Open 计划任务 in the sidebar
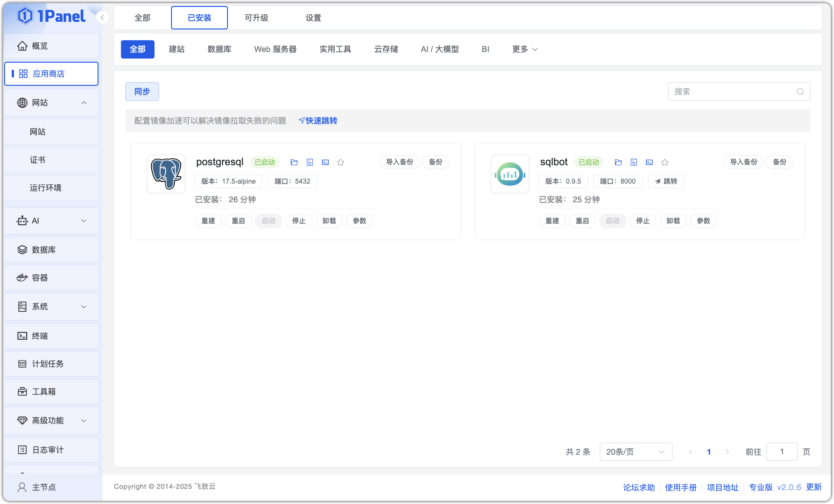 point(47,363)
